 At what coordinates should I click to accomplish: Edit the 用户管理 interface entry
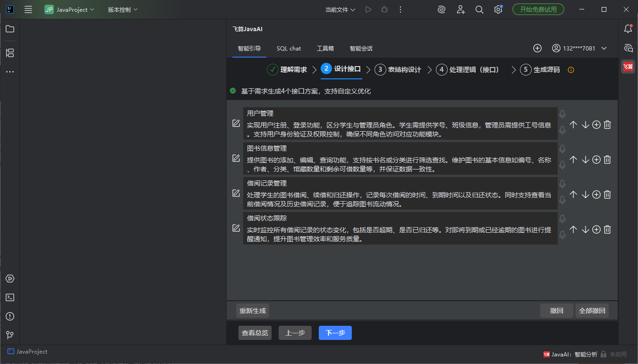(236, 123)
